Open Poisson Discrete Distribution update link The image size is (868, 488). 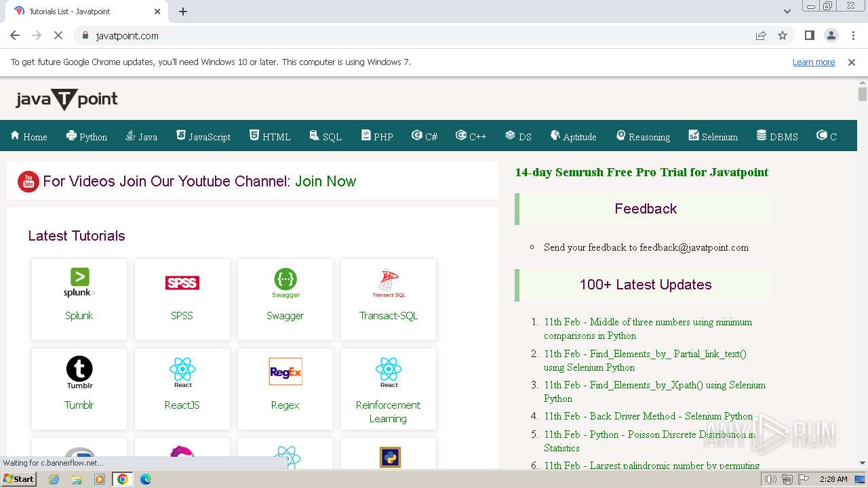(x=650, y=441)
